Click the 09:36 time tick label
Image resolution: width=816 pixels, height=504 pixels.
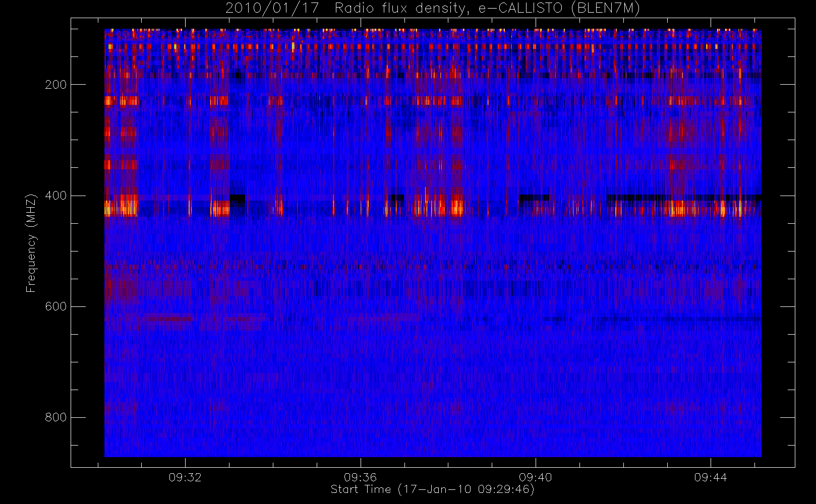click(x=360, y=477)
